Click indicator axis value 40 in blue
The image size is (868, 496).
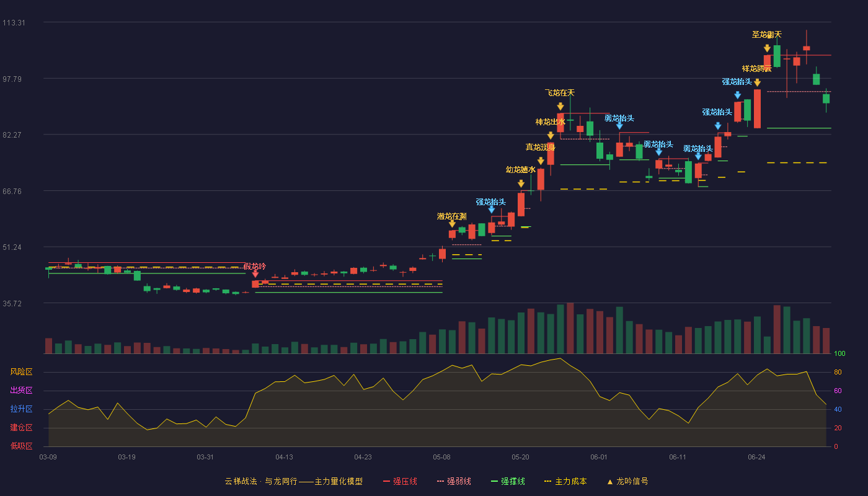tap(837, 409)
